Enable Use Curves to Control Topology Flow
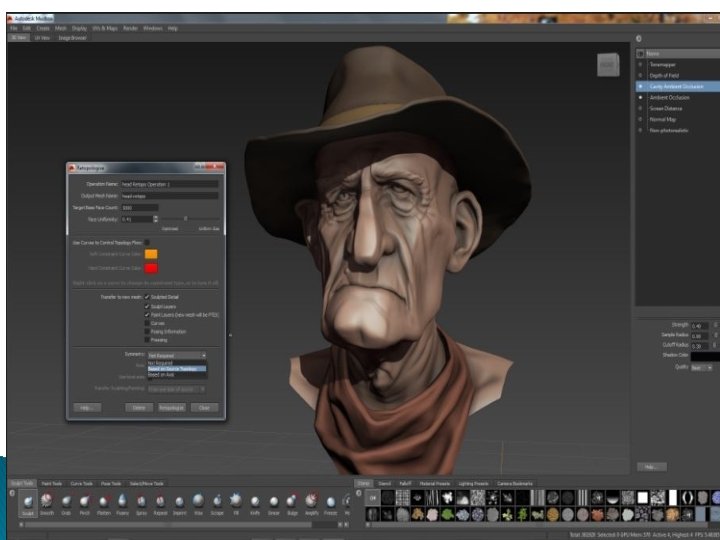The height and width of the screenshot is (540, 720). click(149, 241)
